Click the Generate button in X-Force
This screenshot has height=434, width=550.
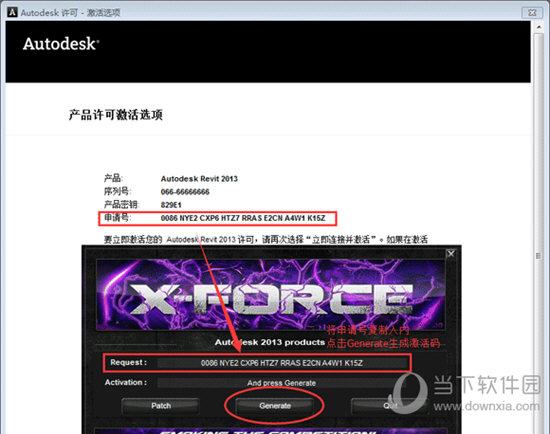point(275,406)
